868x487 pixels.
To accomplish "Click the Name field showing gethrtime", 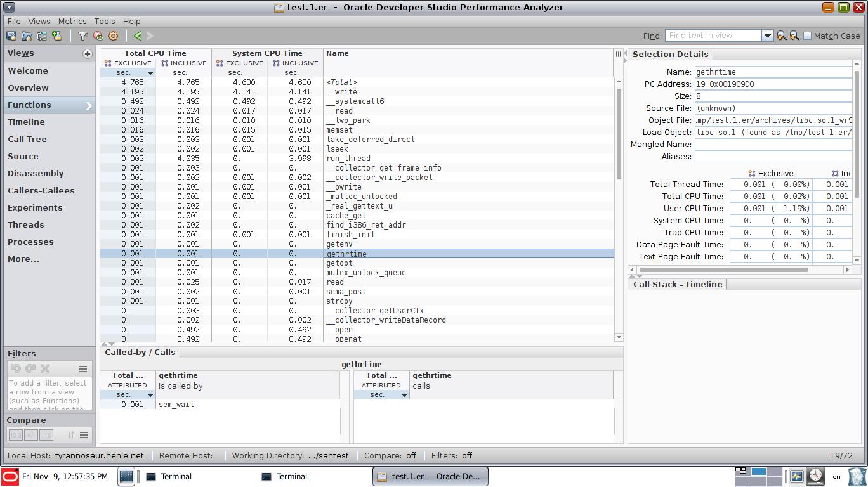I will click(773, 72).
